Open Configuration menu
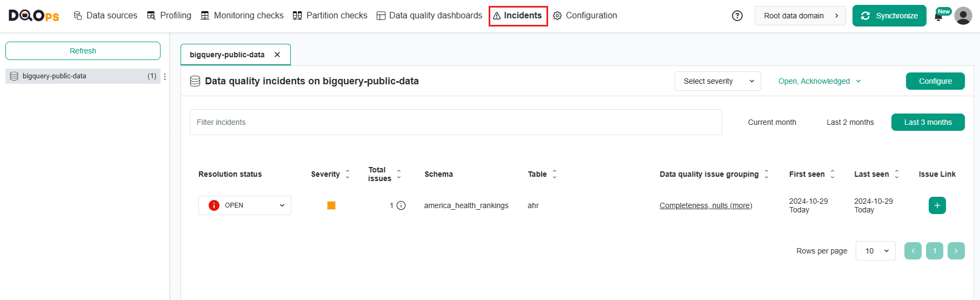 (x=585, y=16)
